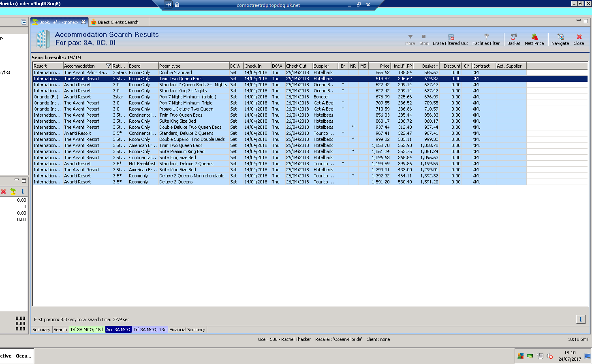Close the Book. ref. <none> tab
592x364 pixels.
(x=83, y=22)
